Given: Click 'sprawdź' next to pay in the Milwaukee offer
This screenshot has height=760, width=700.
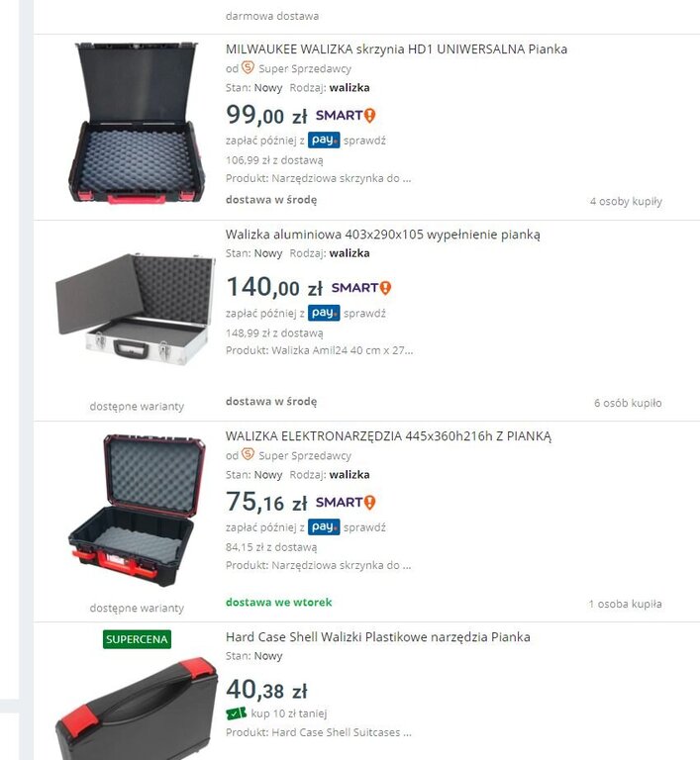Looking at the screenshot, I should 364,141.
